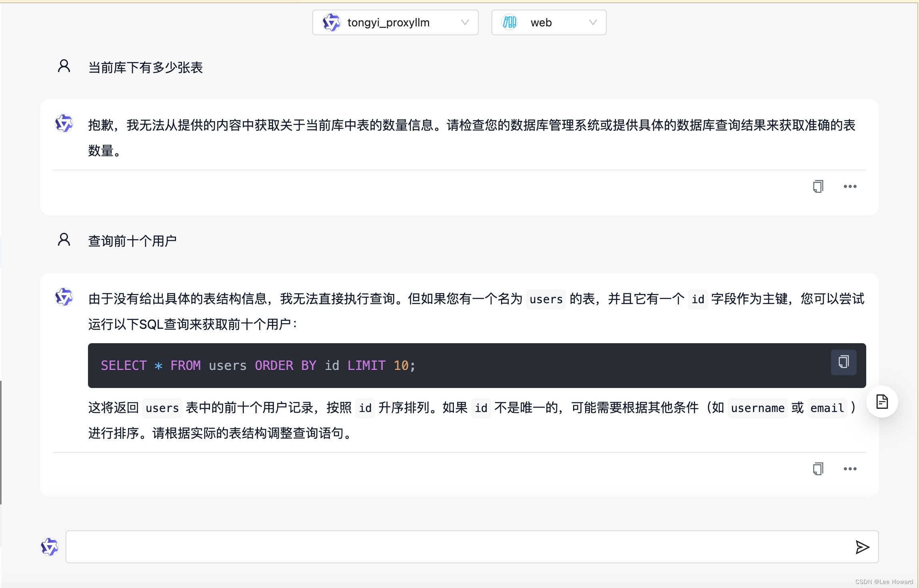This screenshot has height=588, width=919.
Task: Expand the web knowledge space dropdown
Action: 549,22
